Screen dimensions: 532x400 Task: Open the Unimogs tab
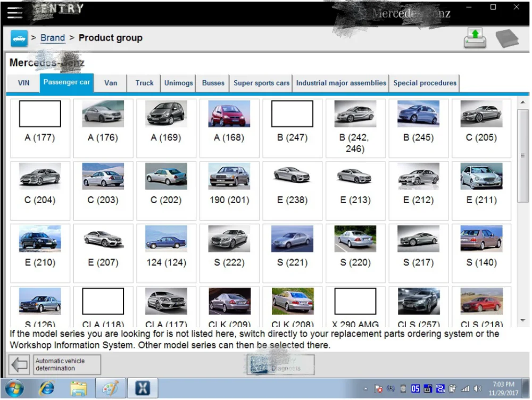(178, 83)
